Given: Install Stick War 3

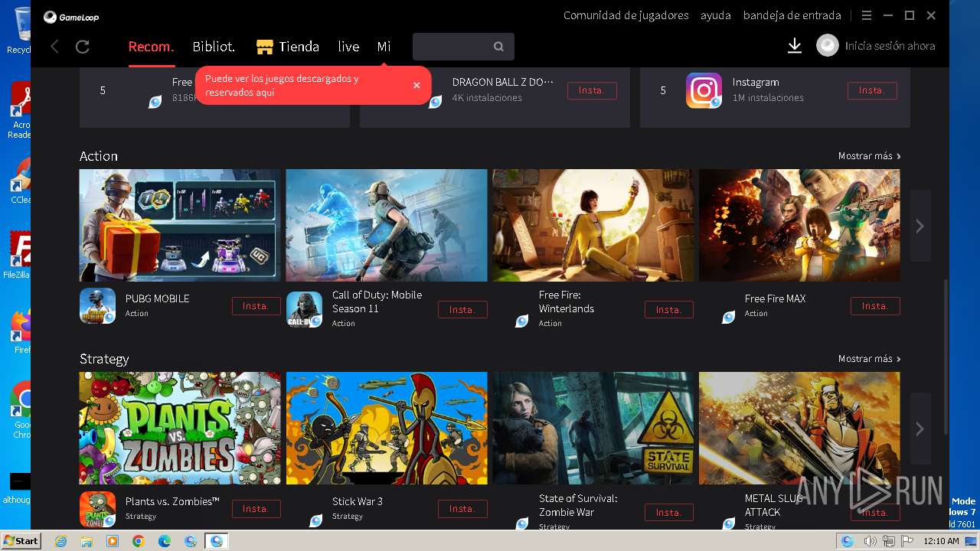Looking at the screenshot, I should [462, 509].
